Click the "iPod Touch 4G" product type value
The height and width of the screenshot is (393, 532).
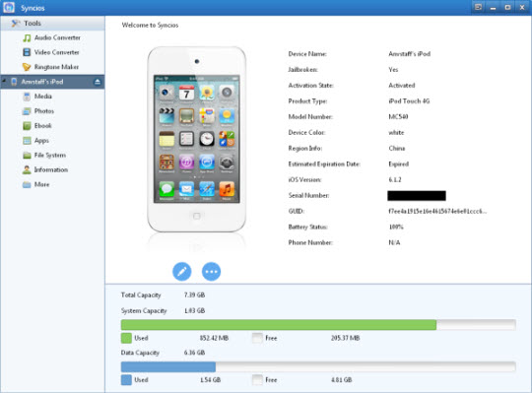pyautogui.click(x=409, y=101)
